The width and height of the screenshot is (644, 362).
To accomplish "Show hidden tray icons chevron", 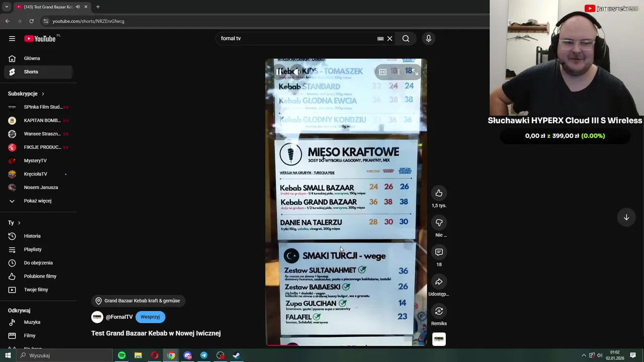I will (584, 355).
